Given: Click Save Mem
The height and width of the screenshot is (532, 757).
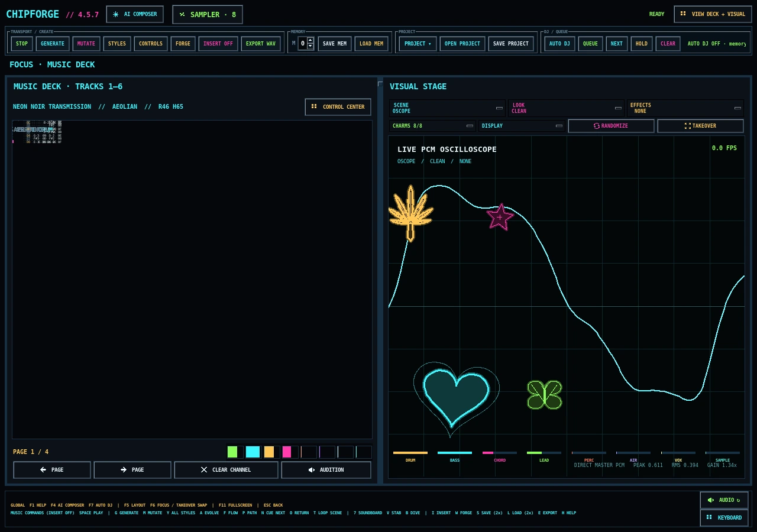Looking at the screenshot, I should pyautogui.click(x=335, y=44).
